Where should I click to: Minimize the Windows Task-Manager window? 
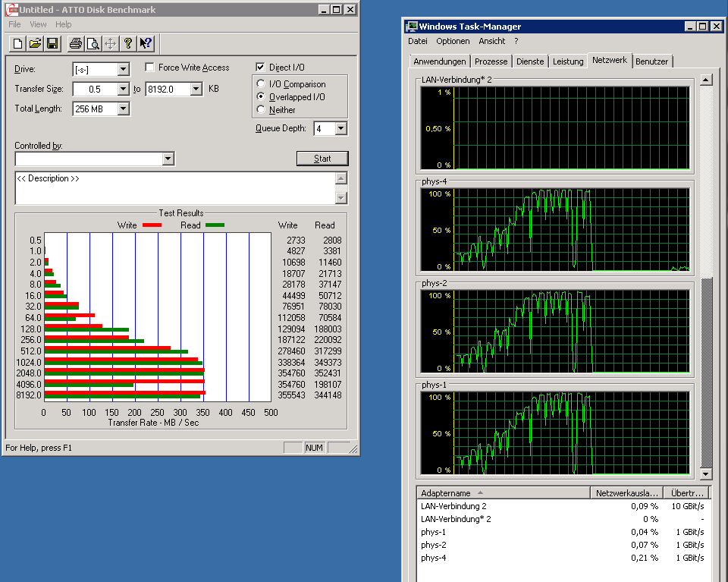pyautogui.click(x=691, y=27)
